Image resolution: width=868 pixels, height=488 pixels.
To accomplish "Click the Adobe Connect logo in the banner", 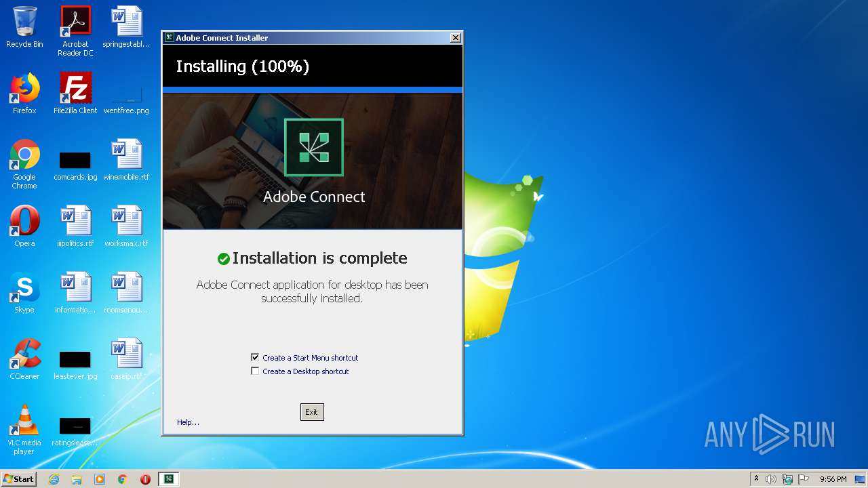I will (314, 147).
